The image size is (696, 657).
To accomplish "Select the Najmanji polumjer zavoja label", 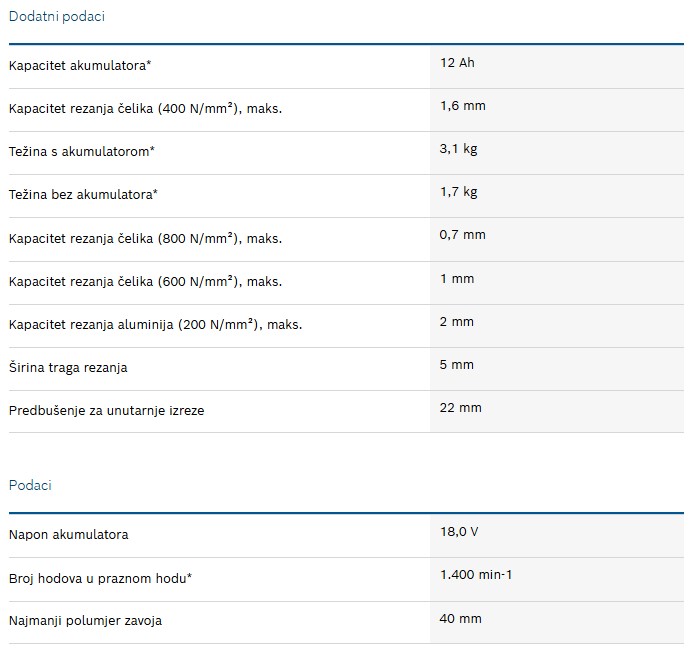I will tap(85, 621).
